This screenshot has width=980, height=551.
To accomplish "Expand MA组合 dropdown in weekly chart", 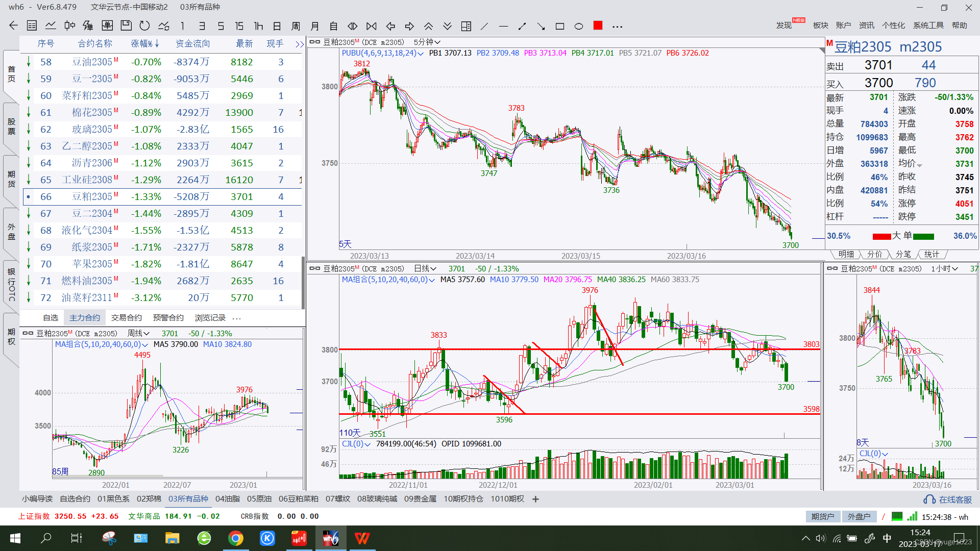I will pyautogui.click(x=145, y=344).
